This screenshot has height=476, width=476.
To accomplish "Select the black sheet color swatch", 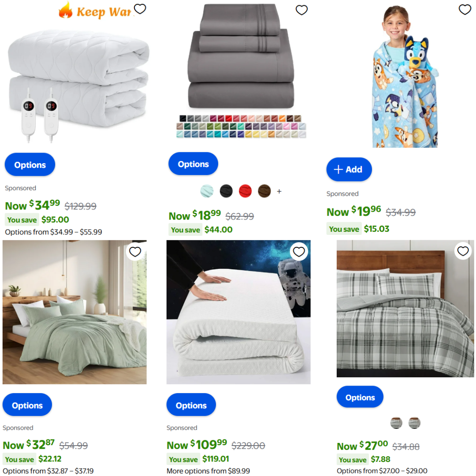I will 226,191.
